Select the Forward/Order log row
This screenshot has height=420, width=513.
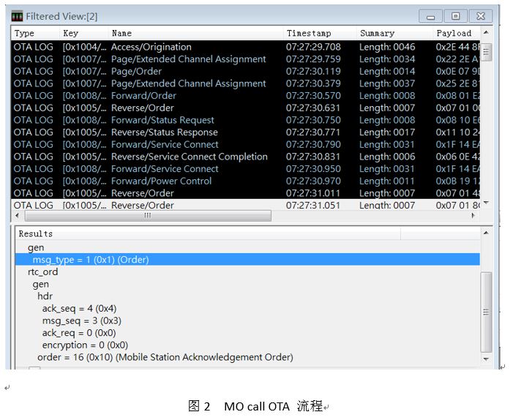coord(246,96)
